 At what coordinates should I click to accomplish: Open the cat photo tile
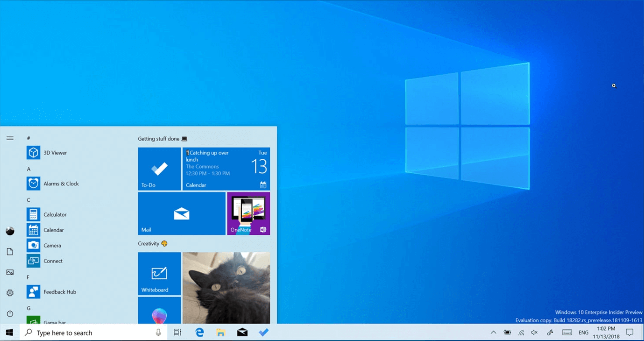pos(226,288)
